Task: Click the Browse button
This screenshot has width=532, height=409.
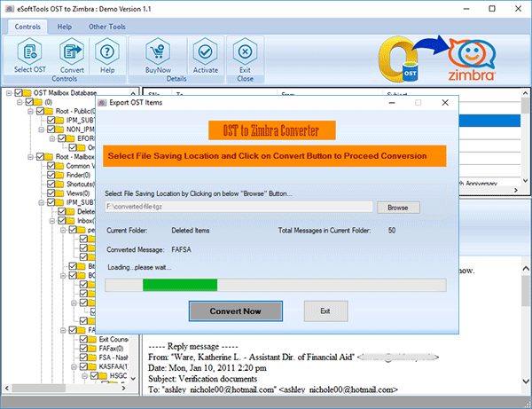Action: 398,208
